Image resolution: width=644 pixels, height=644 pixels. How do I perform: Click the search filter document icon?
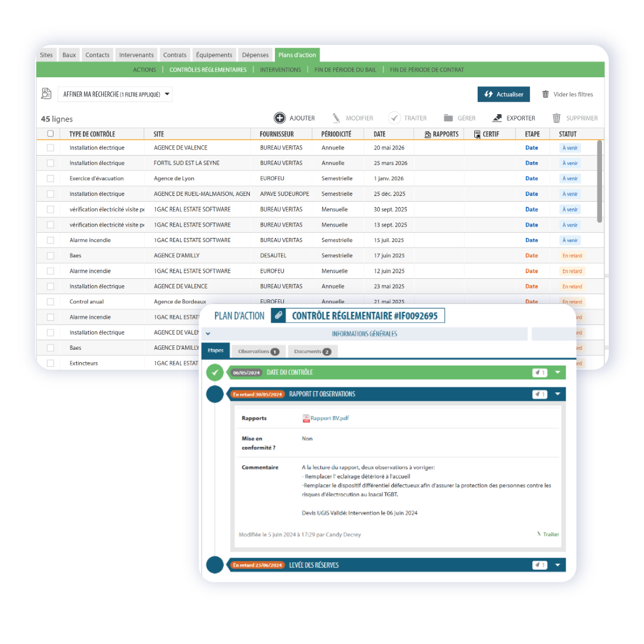(47, 94)
